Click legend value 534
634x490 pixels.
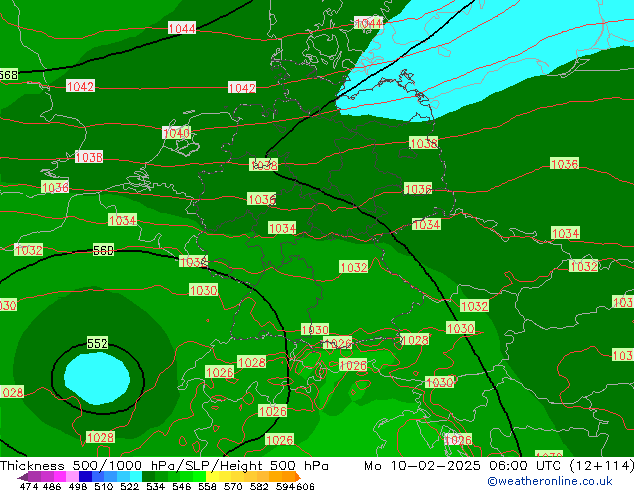pyautogui.click(x=155, y=486)
